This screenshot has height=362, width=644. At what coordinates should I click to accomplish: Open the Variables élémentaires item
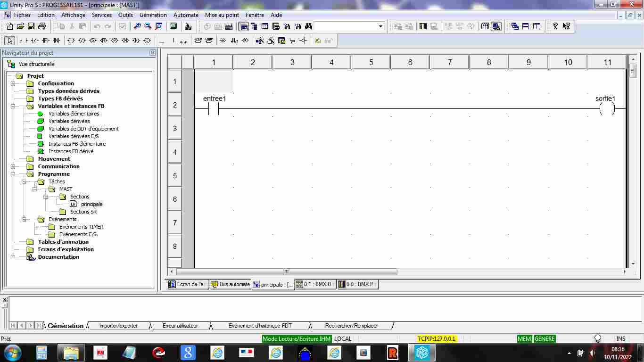tap(74, 114)
